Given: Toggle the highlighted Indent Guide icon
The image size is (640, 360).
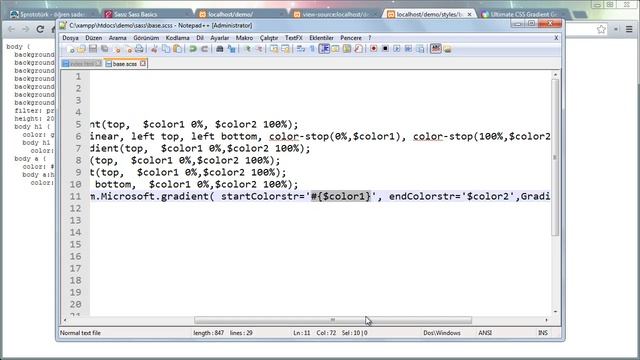Looking at the screenshot, I should [x=324, y=49].
